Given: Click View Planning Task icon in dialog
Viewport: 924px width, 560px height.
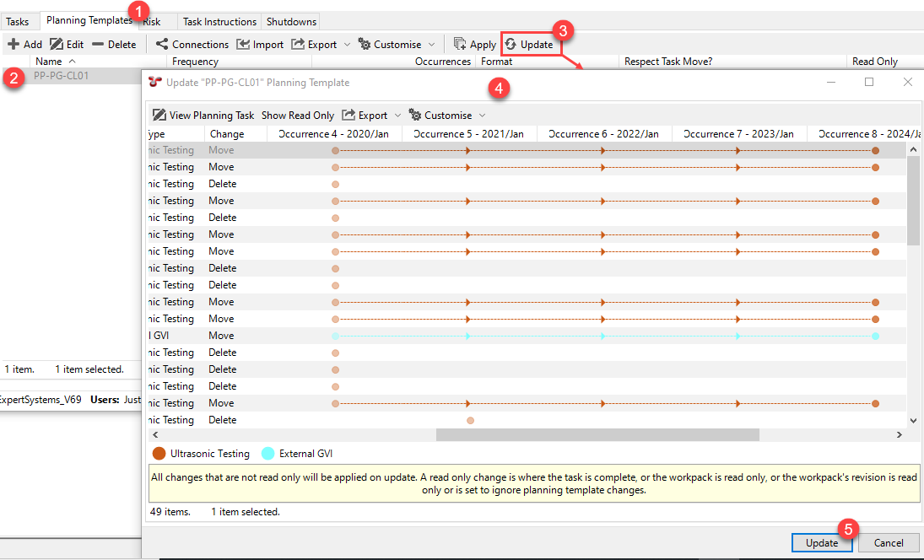Looking at the screenshot, I should 159,115.
